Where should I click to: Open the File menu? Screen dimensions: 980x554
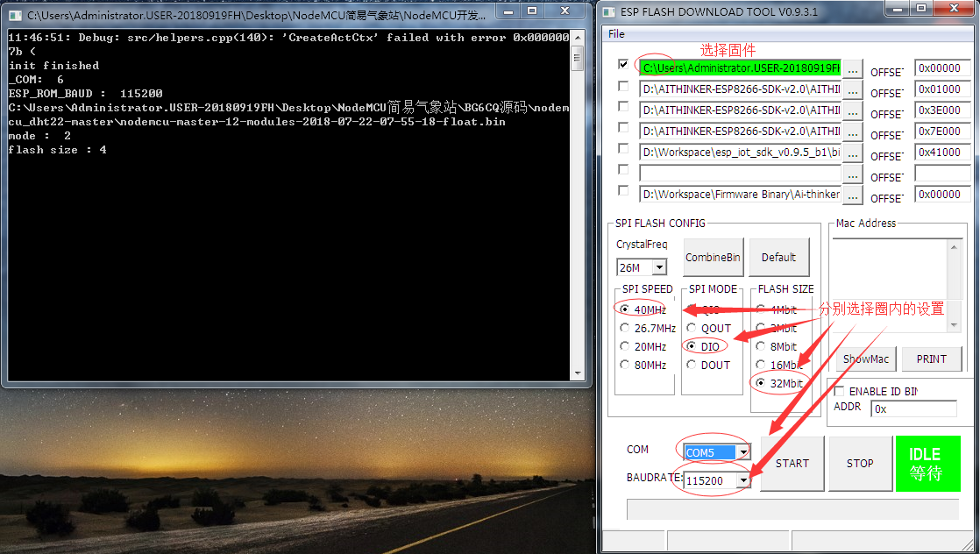point(616,33)
